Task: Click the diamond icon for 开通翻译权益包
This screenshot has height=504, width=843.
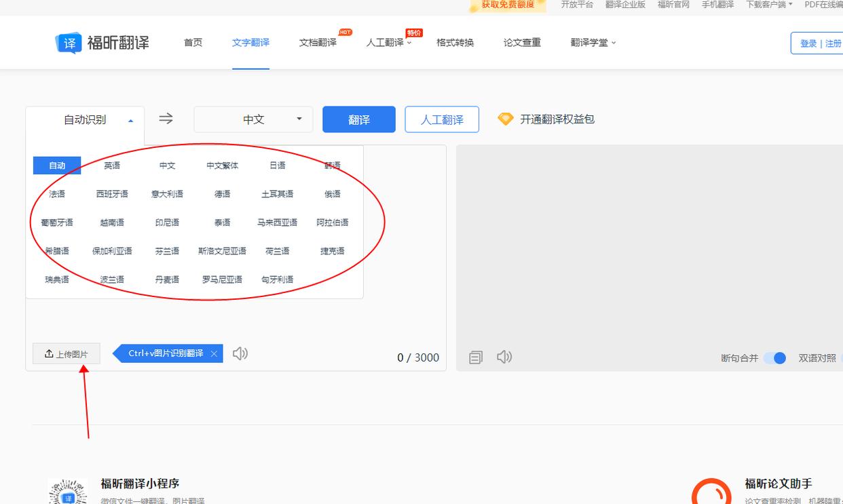Action: click(x=506, y=119)
